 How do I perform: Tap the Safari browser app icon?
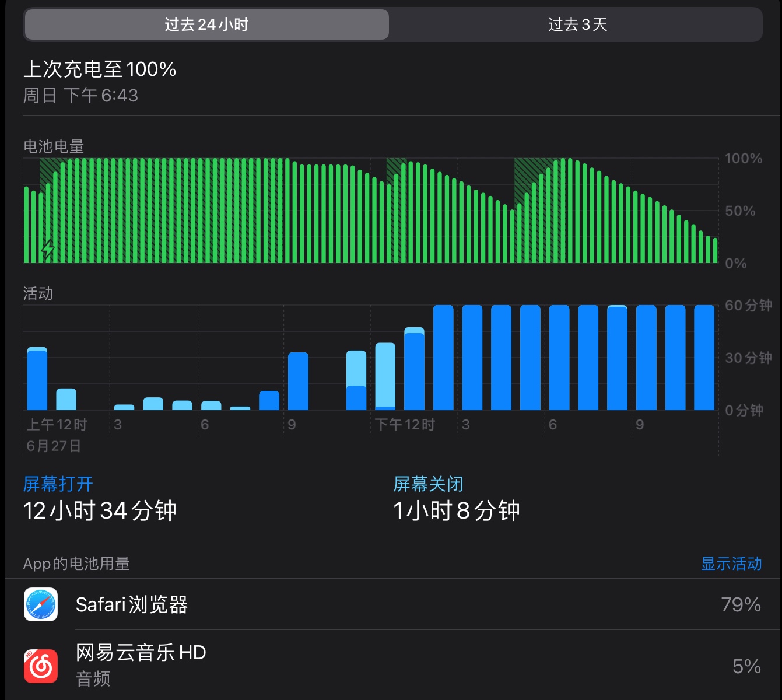tap(41, 604)
